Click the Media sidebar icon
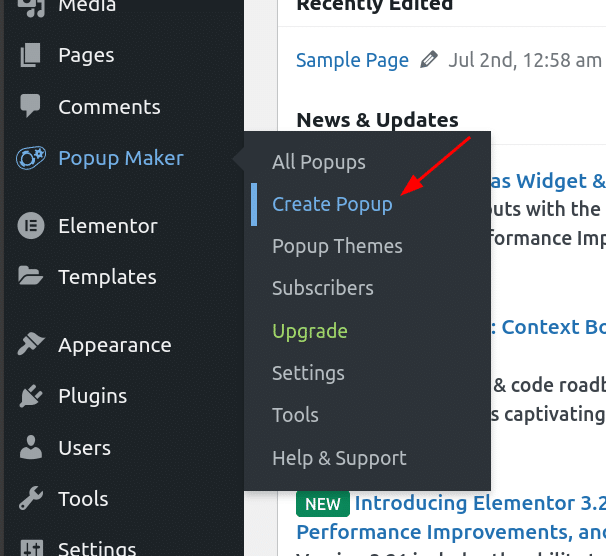The image size is (606, 556). tap(32, 7)
